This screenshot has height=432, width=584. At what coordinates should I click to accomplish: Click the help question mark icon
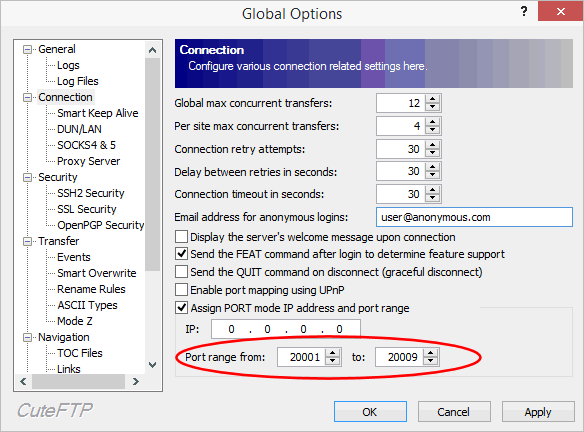pyautogui.click(x=524, y=12)
